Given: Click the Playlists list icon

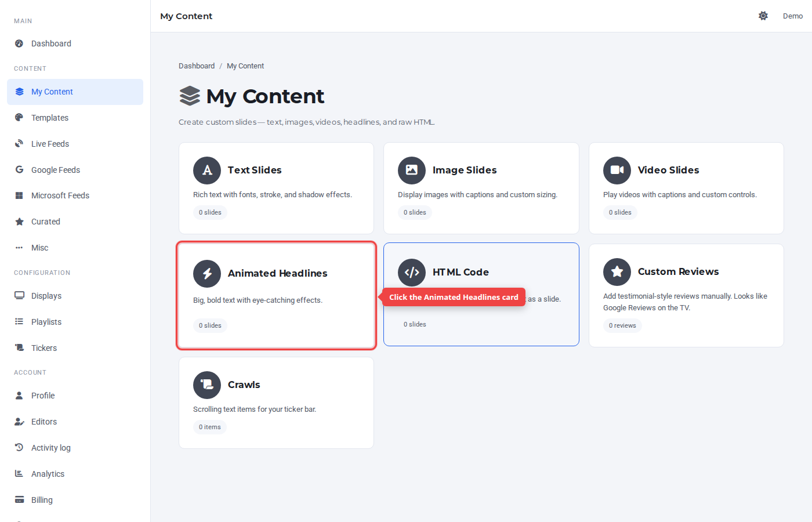Looking at the screenshot, I should (x=19, y=322).
